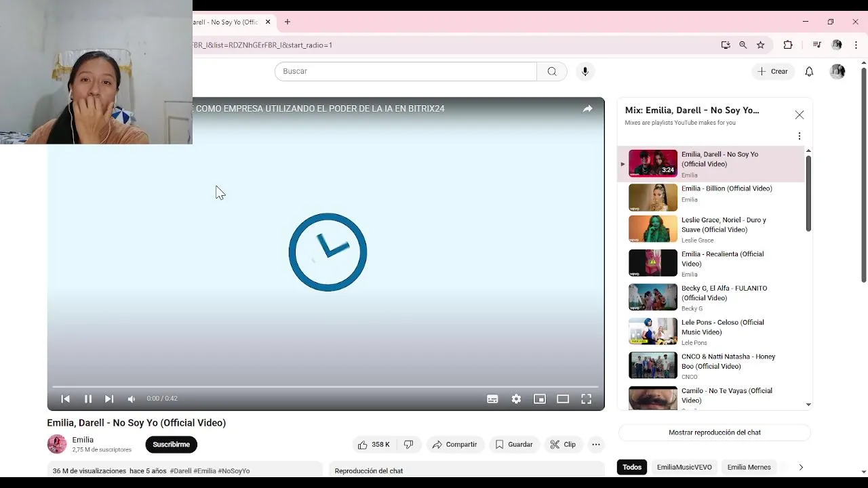Play Emilia - Billion from the playlist
Viewport: 868px width, 488px height.
pos(711,197)
